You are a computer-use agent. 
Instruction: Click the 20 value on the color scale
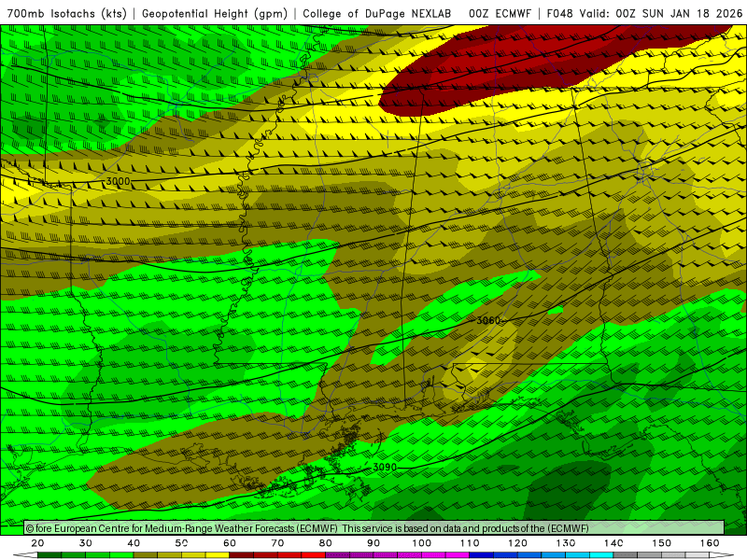(37, 543)
